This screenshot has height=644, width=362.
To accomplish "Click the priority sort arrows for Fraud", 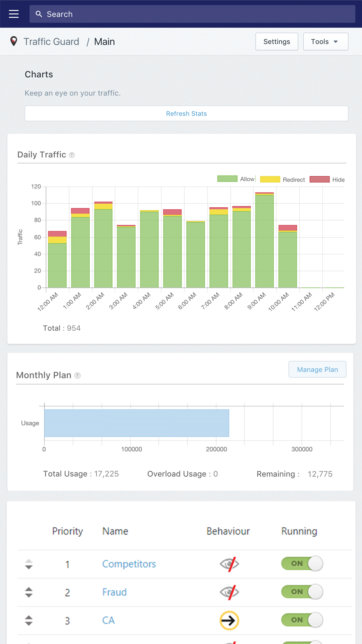I will (29, 592).
